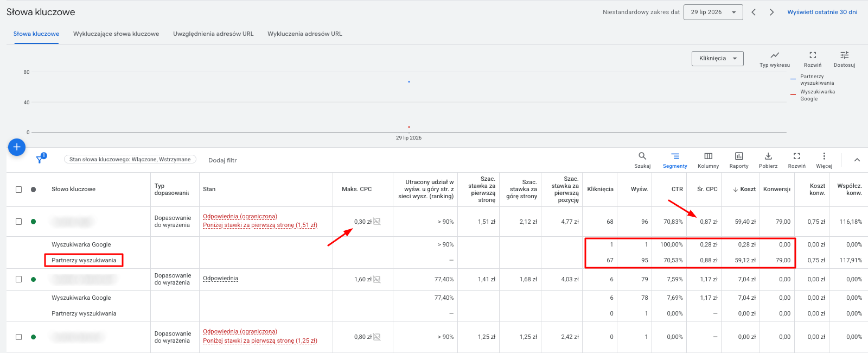The image size is (868, 353).
Task: Click Dodaj filtr
Action: tap(222, 160)
